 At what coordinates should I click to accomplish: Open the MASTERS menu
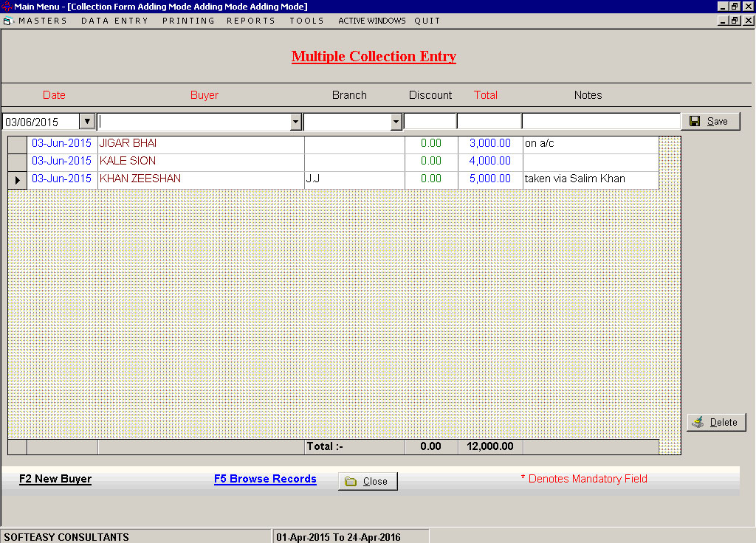point(43,21)
